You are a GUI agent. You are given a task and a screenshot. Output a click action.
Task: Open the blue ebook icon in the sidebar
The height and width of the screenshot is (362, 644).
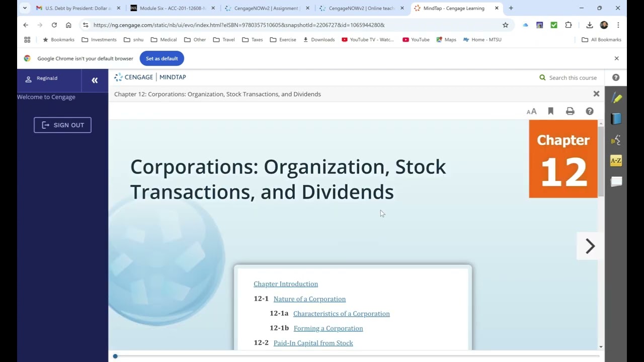tap(616, 119)
